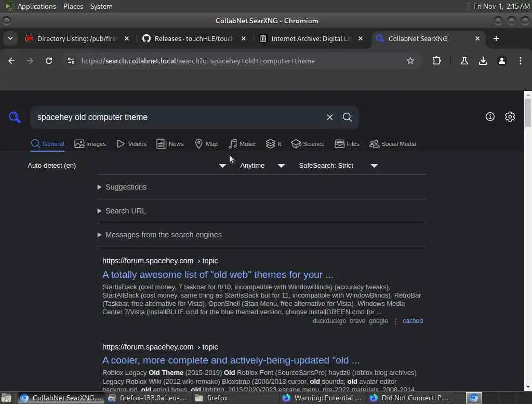
Task: Select the News search category
Action: pos(170,144)
